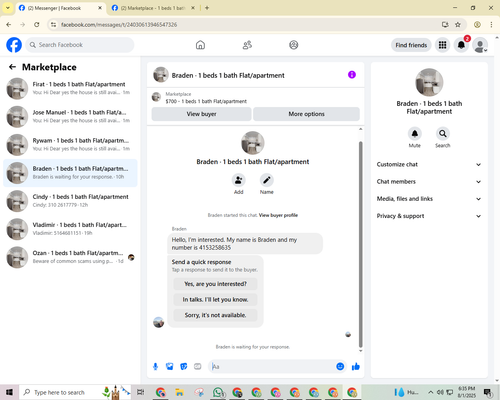Open WhatsApp from the taskbar
Image resolution: width=500 pixels, height=400 pixels.
tap(218, 392)
